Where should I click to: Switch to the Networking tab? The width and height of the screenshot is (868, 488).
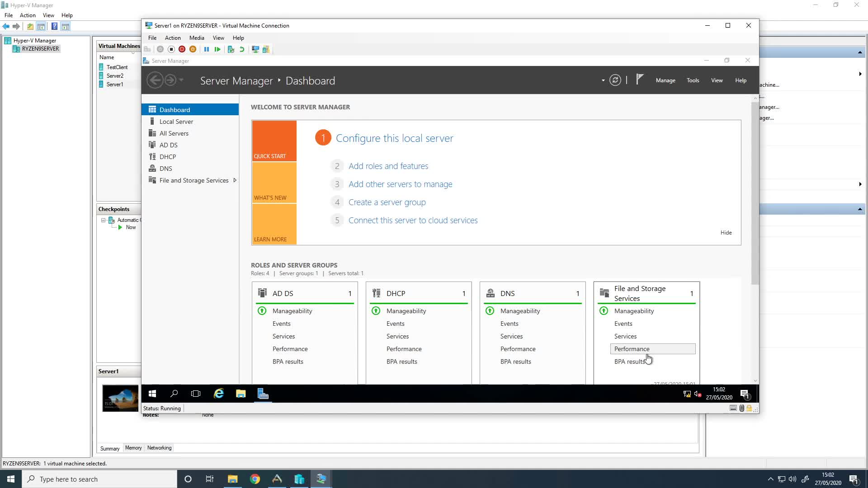159,448
